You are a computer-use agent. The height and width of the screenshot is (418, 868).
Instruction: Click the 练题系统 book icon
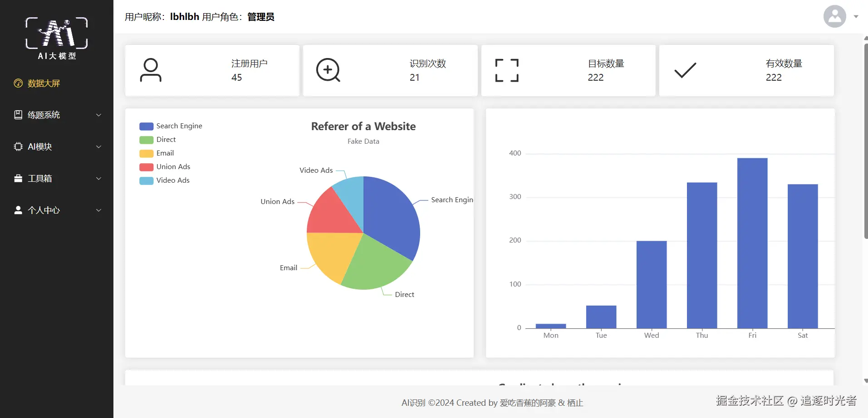(18, 115)
